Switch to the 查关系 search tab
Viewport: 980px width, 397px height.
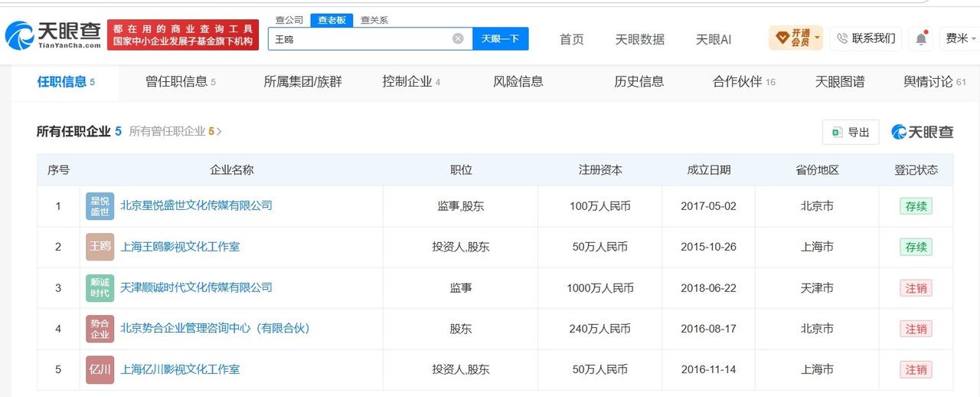pos(374,20)
